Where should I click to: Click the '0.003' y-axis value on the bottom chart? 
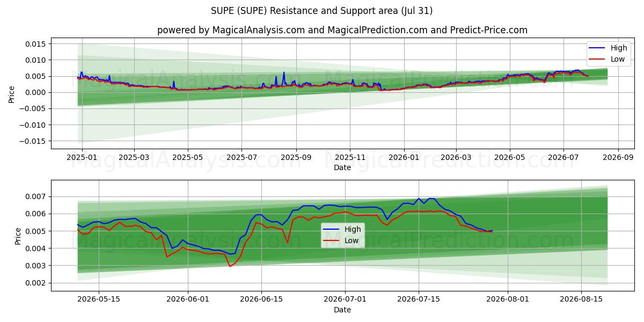pos(37,266)
